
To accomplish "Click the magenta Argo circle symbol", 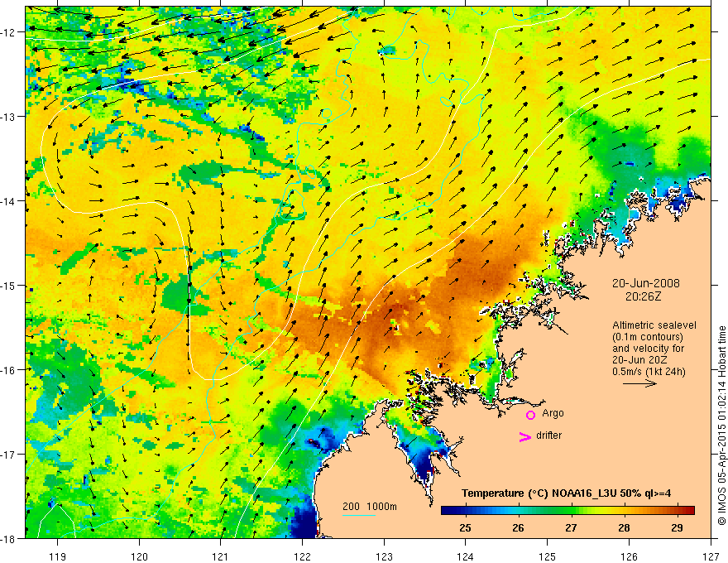I will [x=530, y=415].
